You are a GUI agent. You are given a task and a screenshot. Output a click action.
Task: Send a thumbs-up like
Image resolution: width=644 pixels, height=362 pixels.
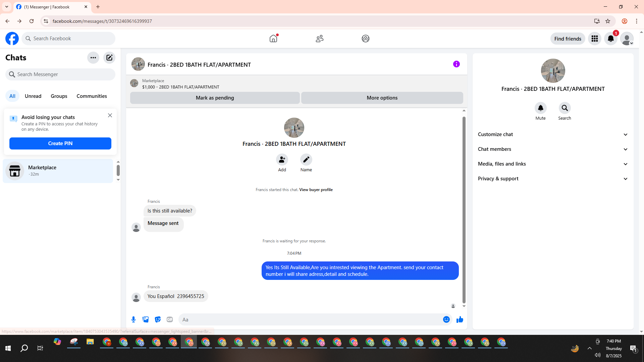(460, 319)
